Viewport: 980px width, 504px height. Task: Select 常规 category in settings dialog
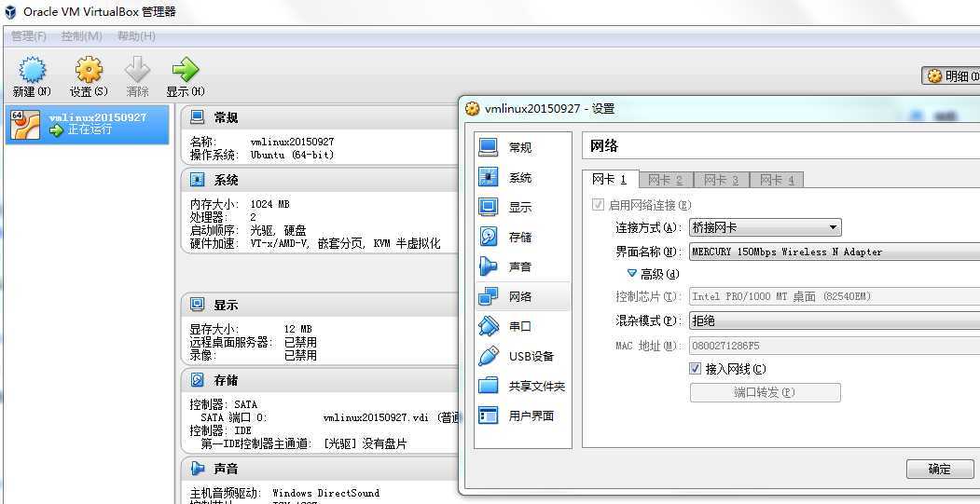coord(522,147)
